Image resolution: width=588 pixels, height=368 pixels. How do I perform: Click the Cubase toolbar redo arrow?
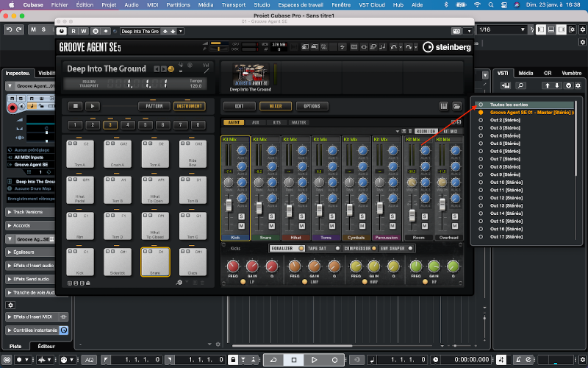[19, 29]
